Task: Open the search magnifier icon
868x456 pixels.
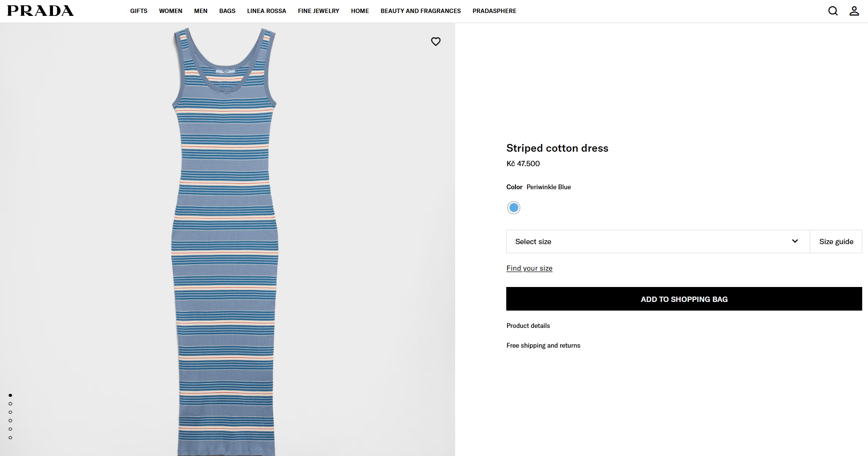Action: tap(833, 11)
